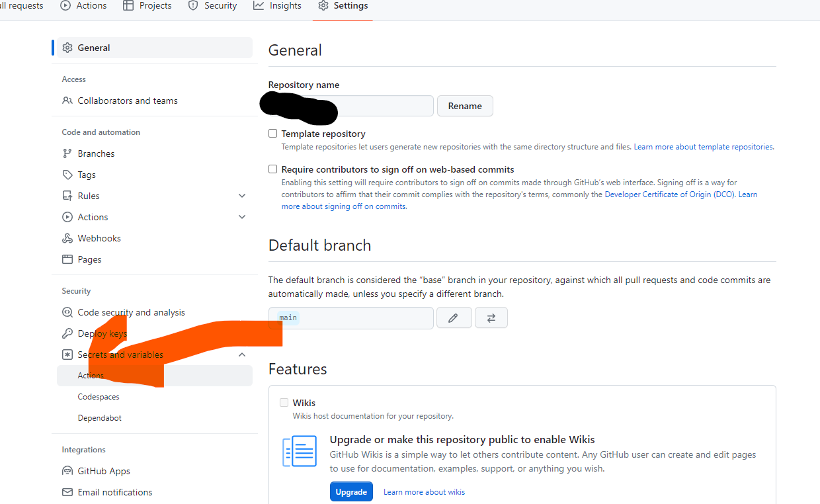Open Tags settings in the sidebar

pos(87,175)
